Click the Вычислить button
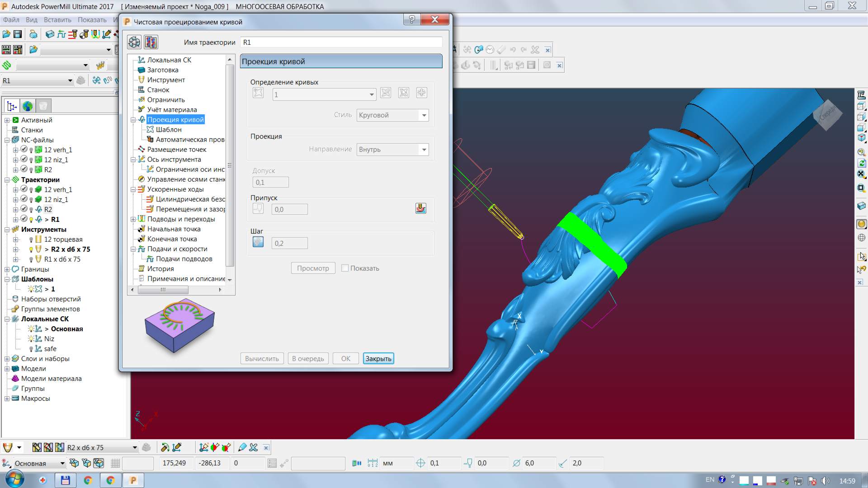Image resolution: width=868 pixels, height=488 pixels. (262, 358)
